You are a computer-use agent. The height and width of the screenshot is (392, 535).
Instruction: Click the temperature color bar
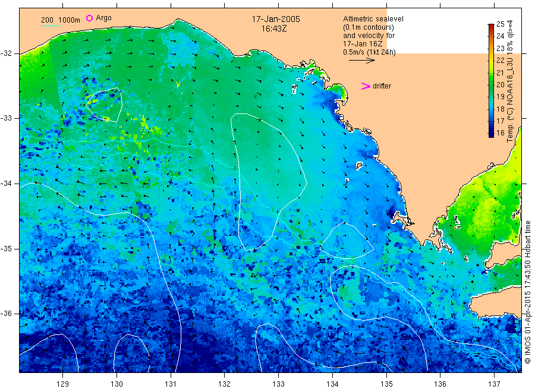pyautogui.click(x=491, y=81)
